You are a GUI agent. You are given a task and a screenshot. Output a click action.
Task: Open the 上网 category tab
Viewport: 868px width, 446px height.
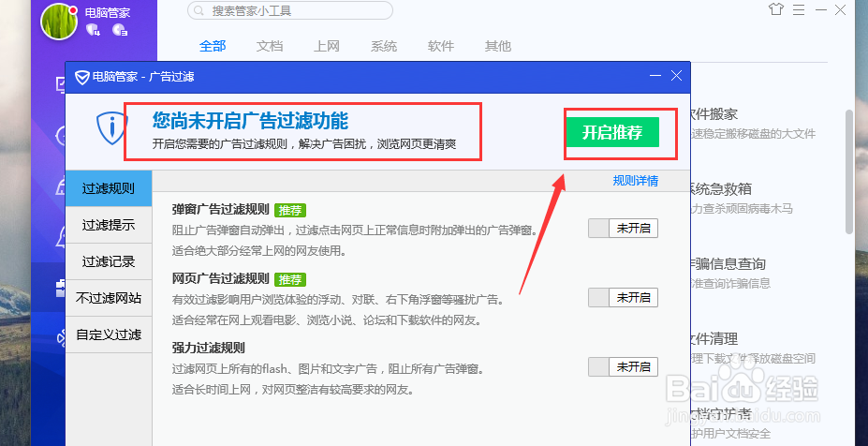(x=327, y=46)
